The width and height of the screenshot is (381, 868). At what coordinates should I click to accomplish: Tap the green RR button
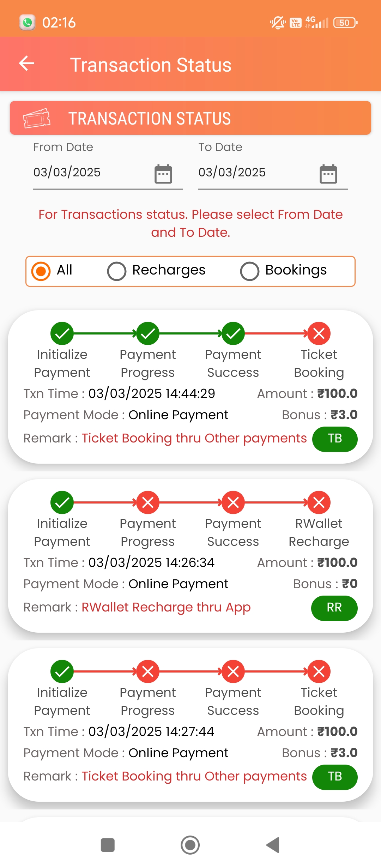(x=334, y=608)
